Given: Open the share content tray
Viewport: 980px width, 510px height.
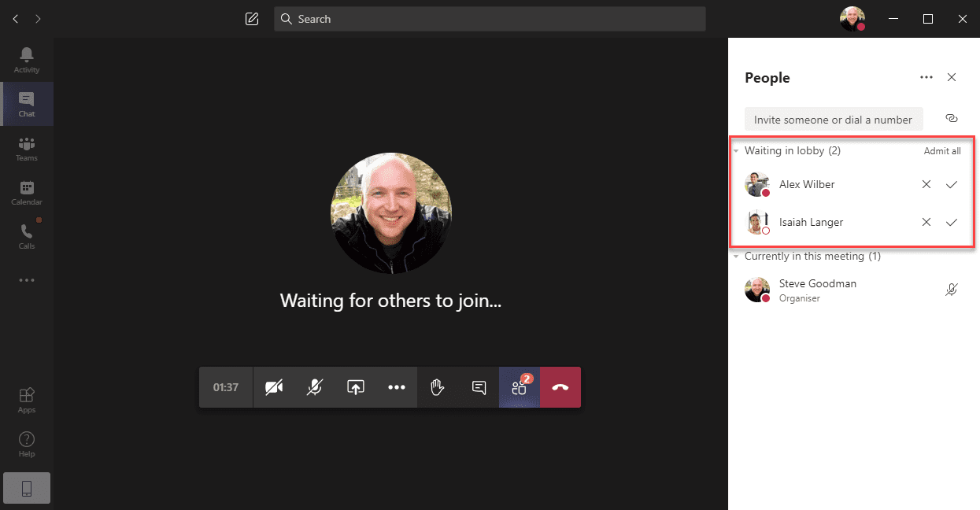Looking at the screenshot, I should pos(356,387).
